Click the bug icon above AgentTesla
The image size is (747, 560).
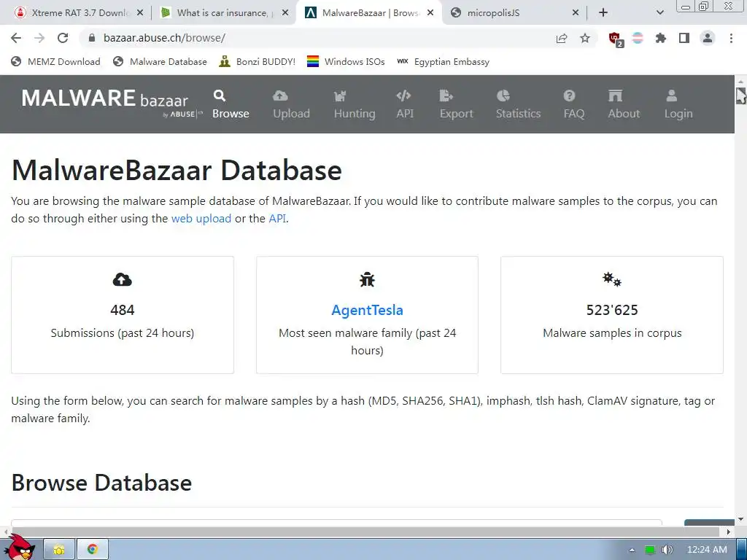pyautogui.click(x=368, y=279)
